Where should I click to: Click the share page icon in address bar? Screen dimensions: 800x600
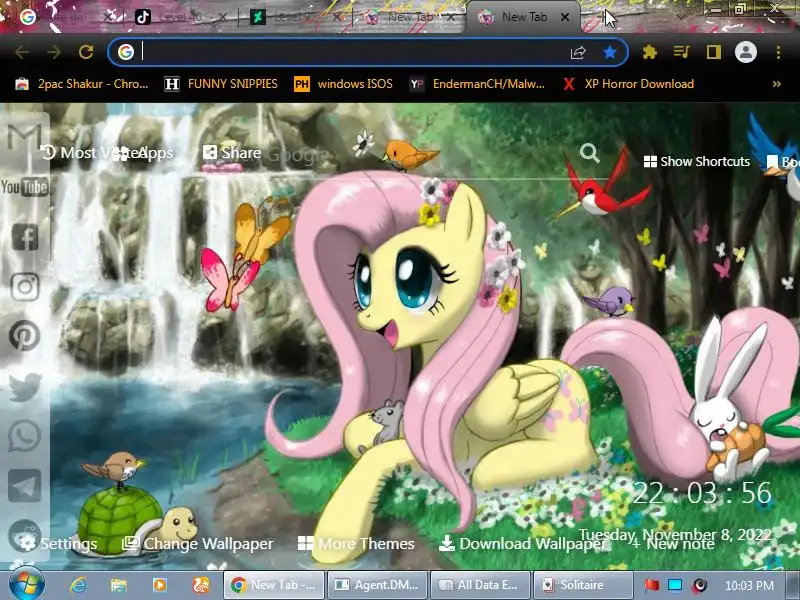pos(578,52)
